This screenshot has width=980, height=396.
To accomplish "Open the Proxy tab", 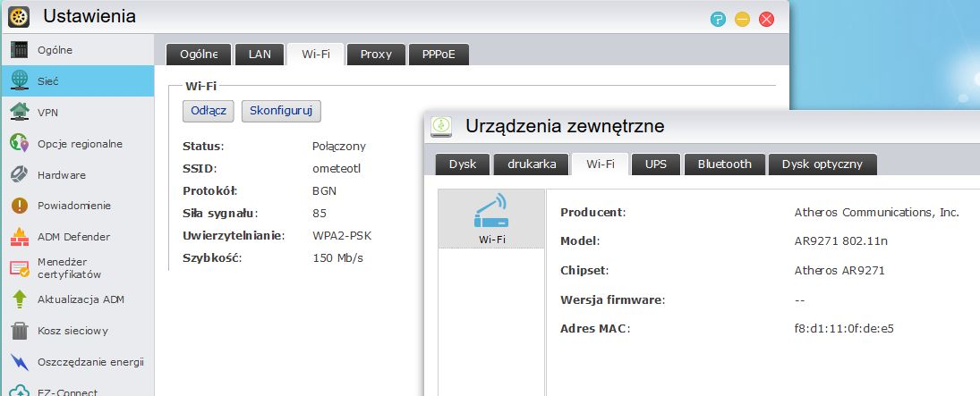I will [x=376, y=55].
